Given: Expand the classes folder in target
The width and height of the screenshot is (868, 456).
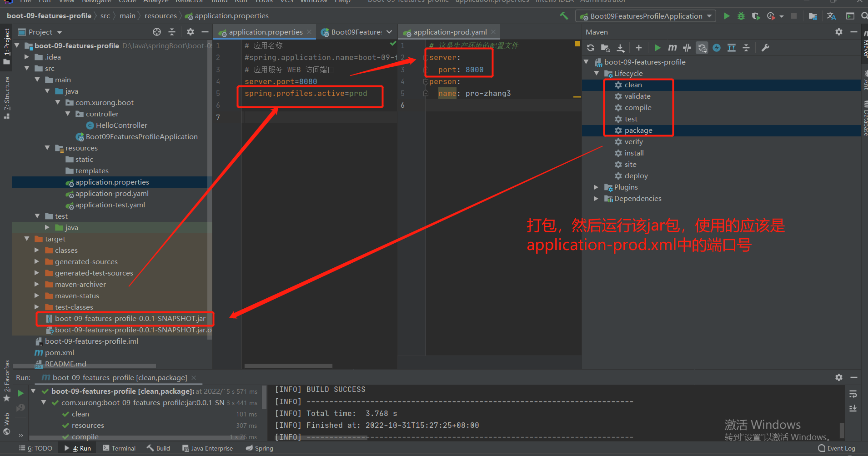Looking at the screenshot, I should tap(37, 250).
